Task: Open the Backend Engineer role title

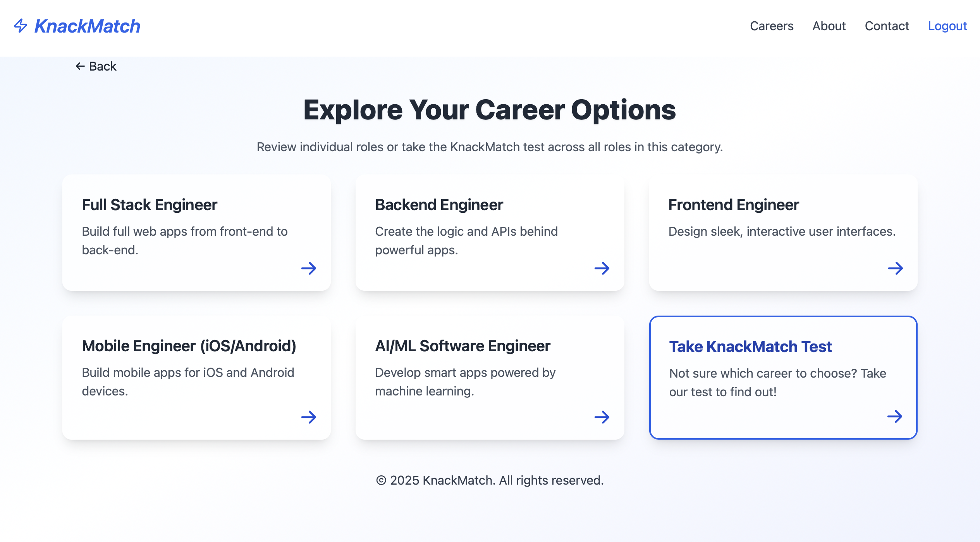Action: tap(439, 205)
